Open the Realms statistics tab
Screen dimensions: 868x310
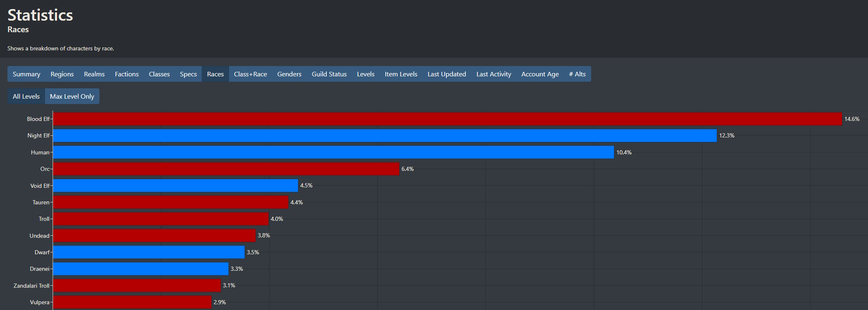click(94, 74)
